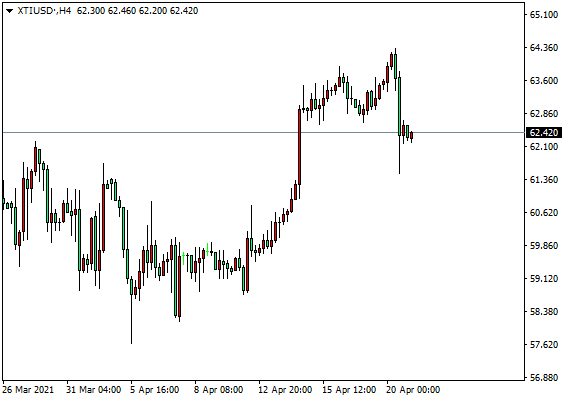565x401 pixels.
Task: Select the 56.880 price axis label
Action: (544, 378)
